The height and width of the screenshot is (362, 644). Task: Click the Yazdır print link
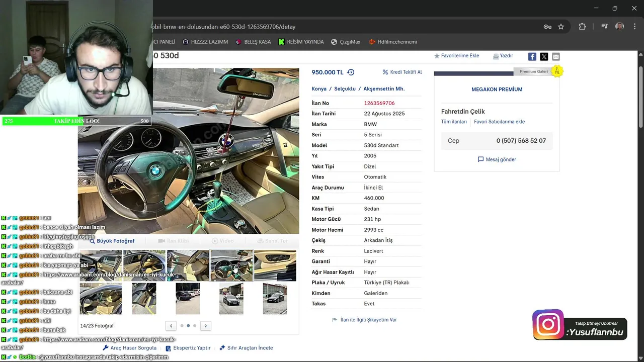pos(503,56)
